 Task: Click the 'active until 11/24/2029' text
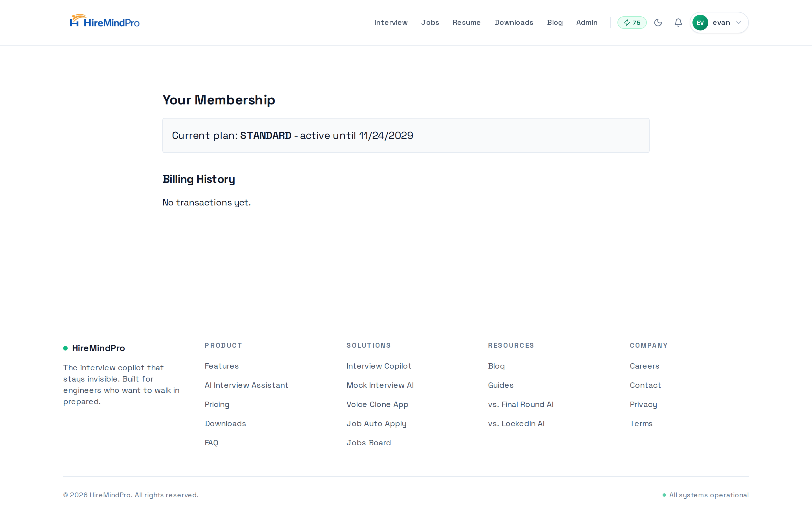coord(356,135)
